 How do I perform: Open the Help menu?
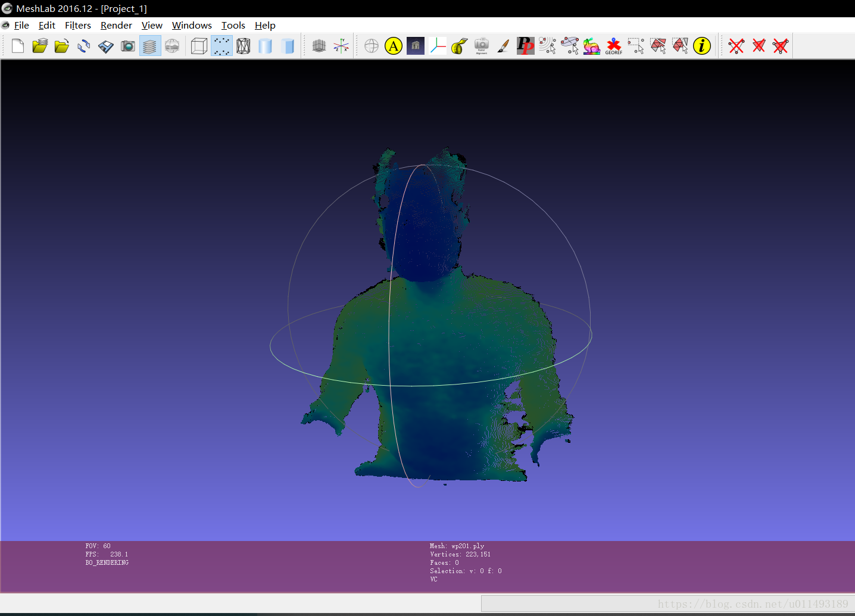[x=265, y=25]
